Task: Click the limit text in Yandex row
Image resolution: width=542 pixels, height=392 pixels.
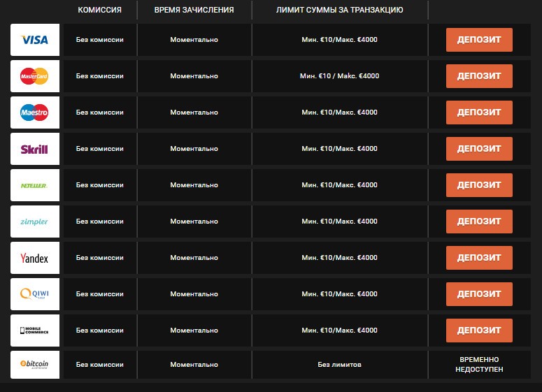Action: (x=339, y=258)
